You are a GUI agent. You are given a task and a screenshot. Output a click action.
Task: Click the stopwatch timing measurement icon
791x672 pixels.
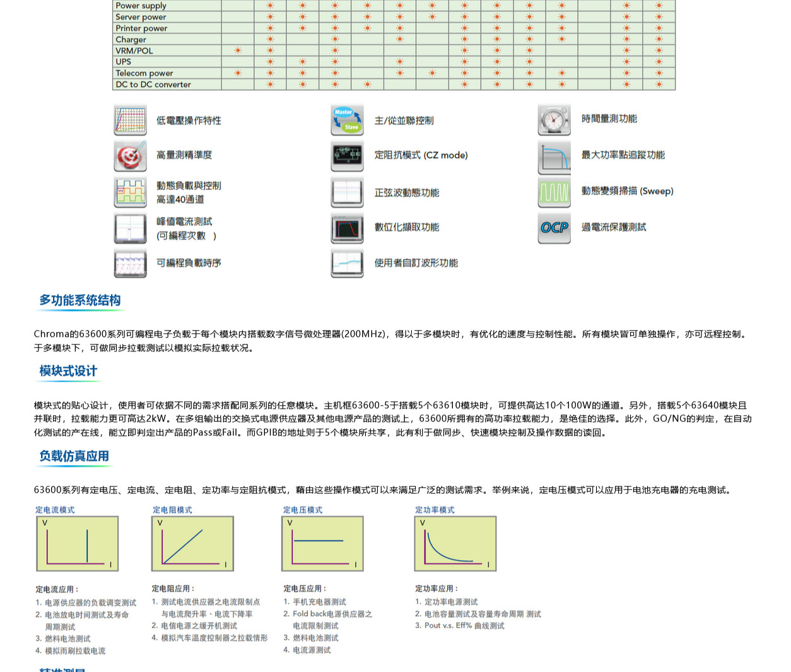click(x=554, y=119)
